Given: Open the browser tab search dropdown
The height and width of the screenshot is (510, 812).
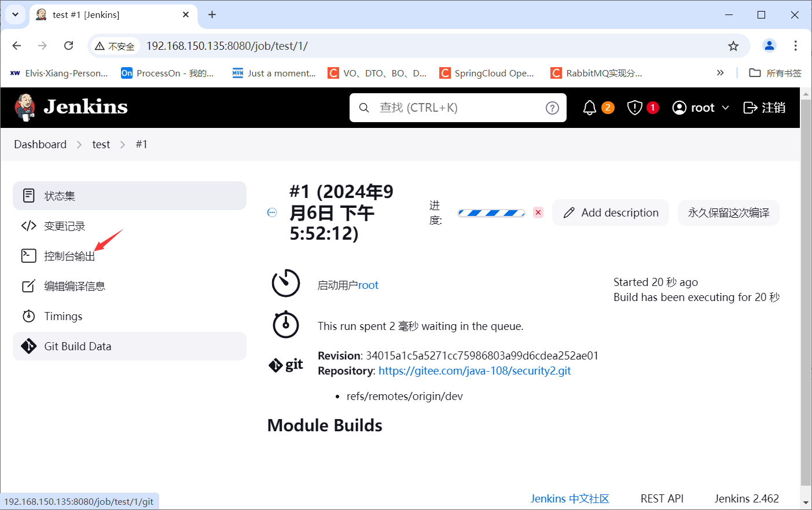Looking at the screenshot, I should (x=15, y=14).
